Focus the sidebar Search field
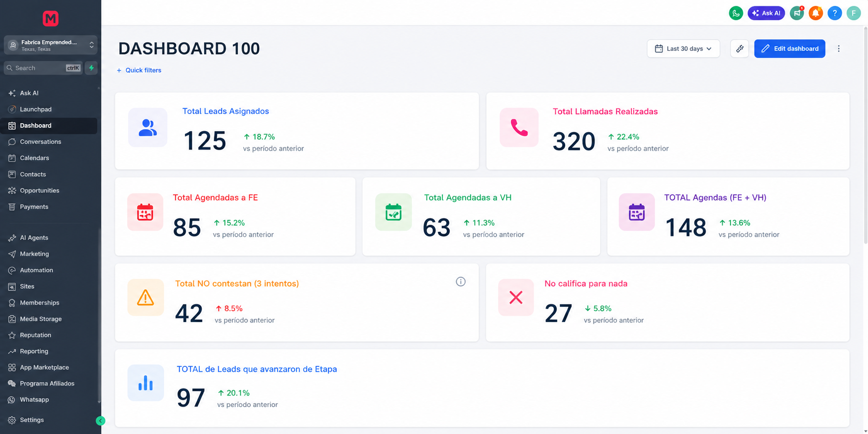 coord(43,68)
